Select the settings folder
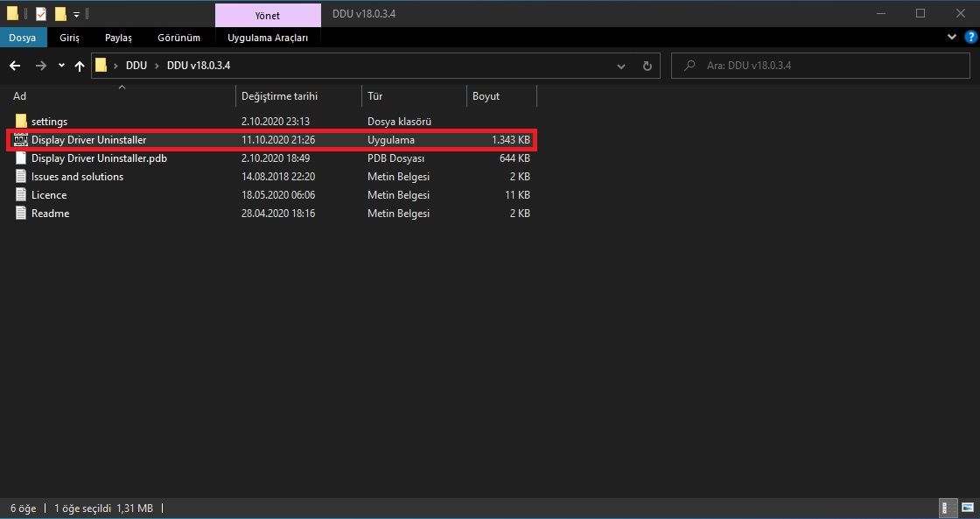Screen dimensions: 980x519 click(49, 122)
